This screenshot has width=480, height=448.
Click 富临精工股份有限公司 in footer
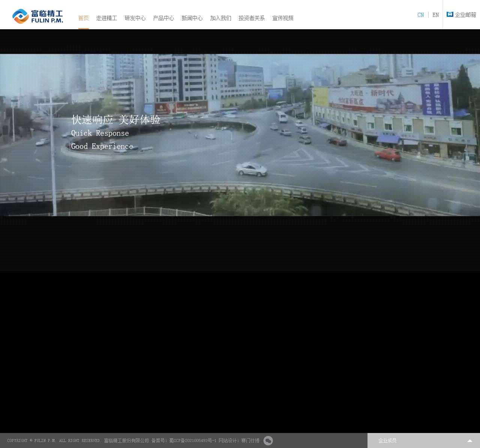pos(126,441)
